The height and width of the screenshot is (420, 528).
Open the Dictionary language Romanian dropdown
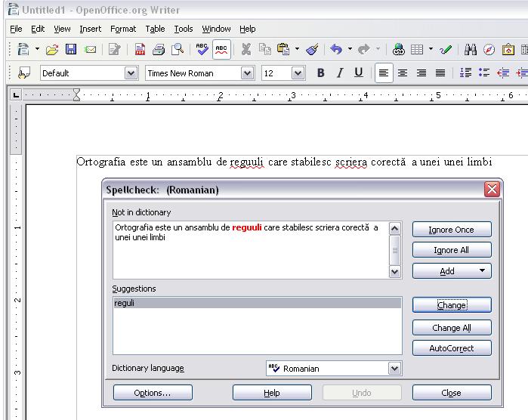tap(334, 369)
